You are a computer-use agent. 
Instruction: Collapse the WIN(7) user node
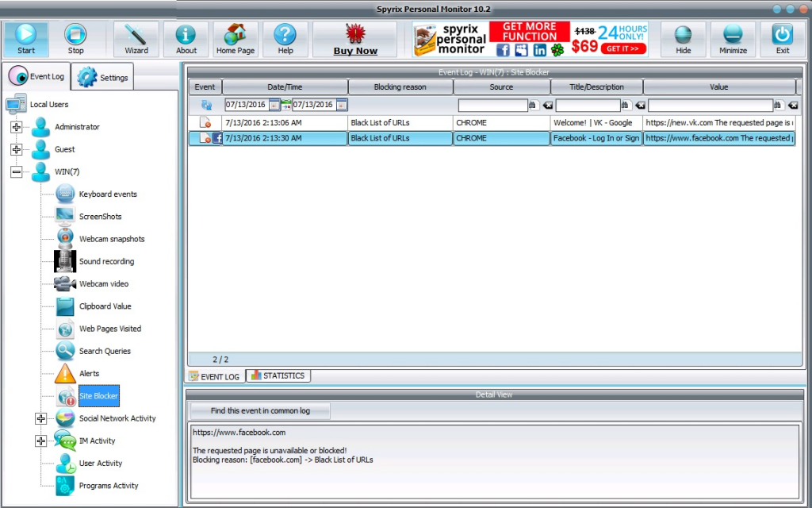17,171
